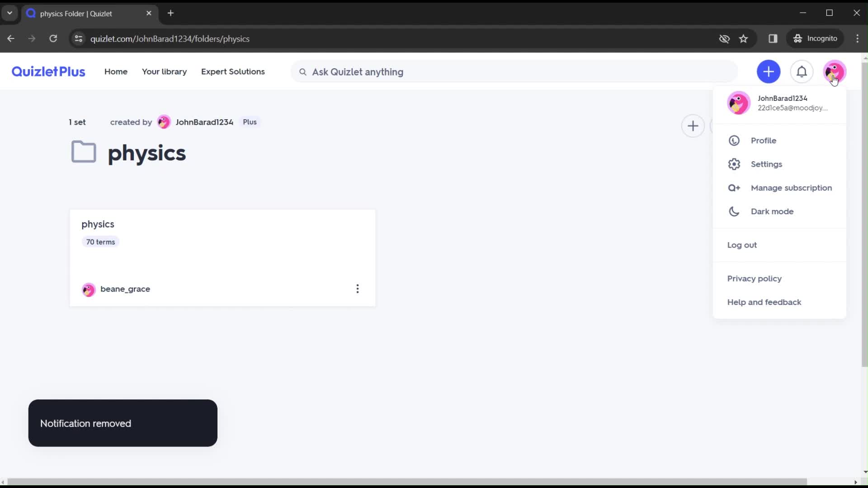Click the beane_grace user thumbnail
Screen dimensions: 868x488
[89, 289]
